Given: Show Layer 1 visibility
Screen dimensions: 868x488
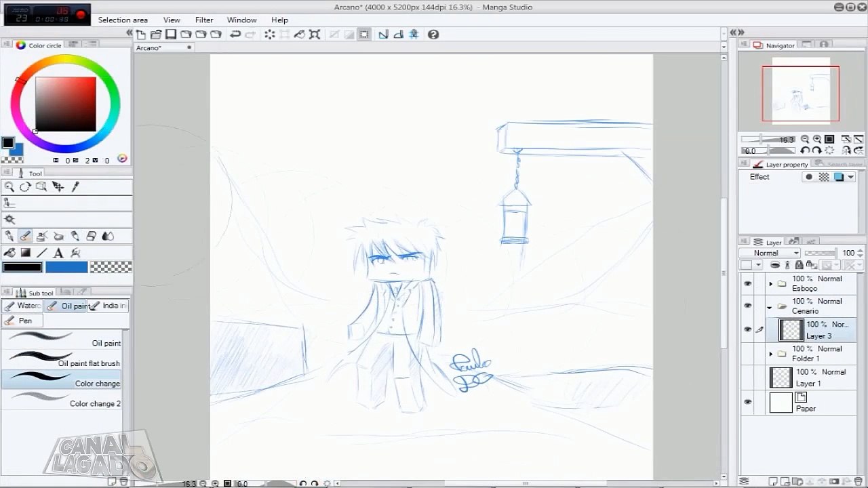Looking at the screenshot, I should pyautogui.click(x=747, y=378).
